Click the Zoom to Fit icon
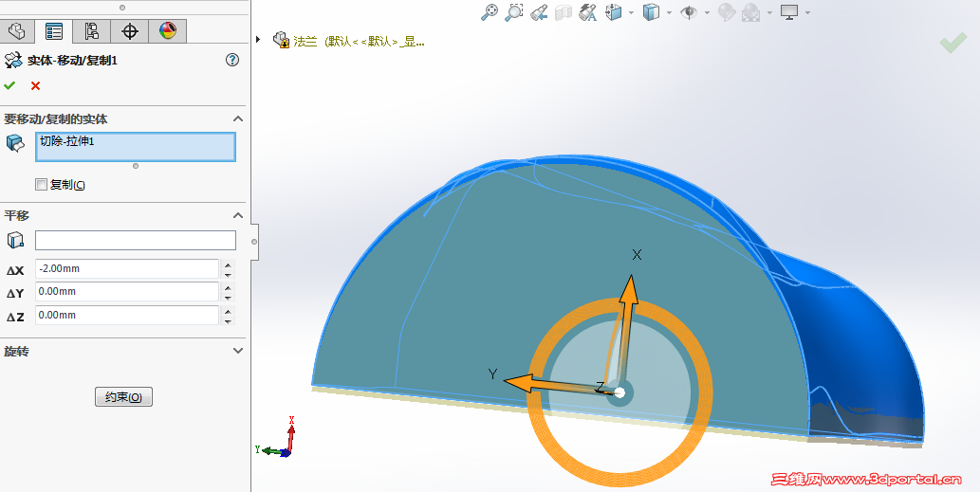 pyautogui.click(x=490, y=12)
